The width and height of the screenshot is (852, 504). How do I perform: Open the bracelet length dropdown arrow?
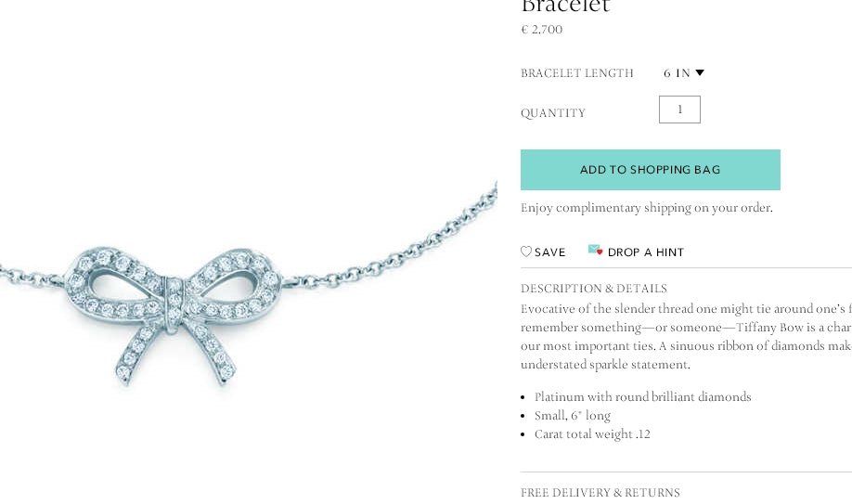700,72
